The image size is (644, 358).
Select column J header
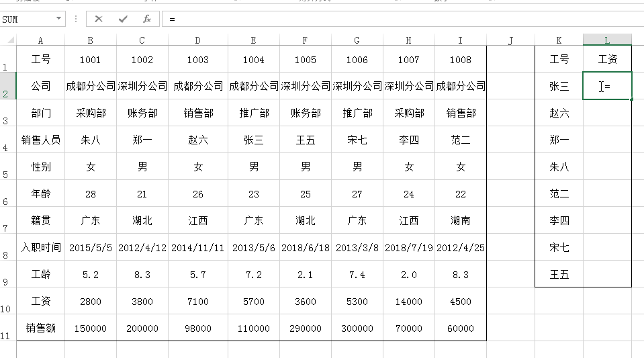click(x=510, y=40)
